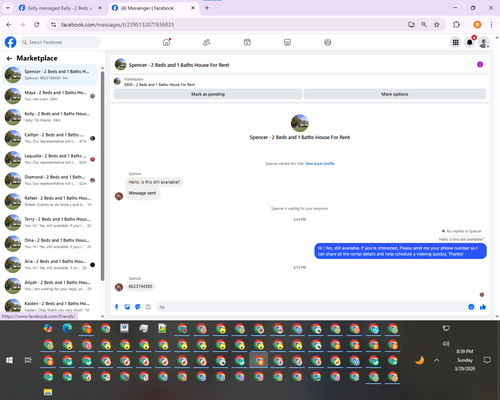Click the 'Hello, is this still available?' message
The width and height of the screenshot is (500, 400).
154,182
